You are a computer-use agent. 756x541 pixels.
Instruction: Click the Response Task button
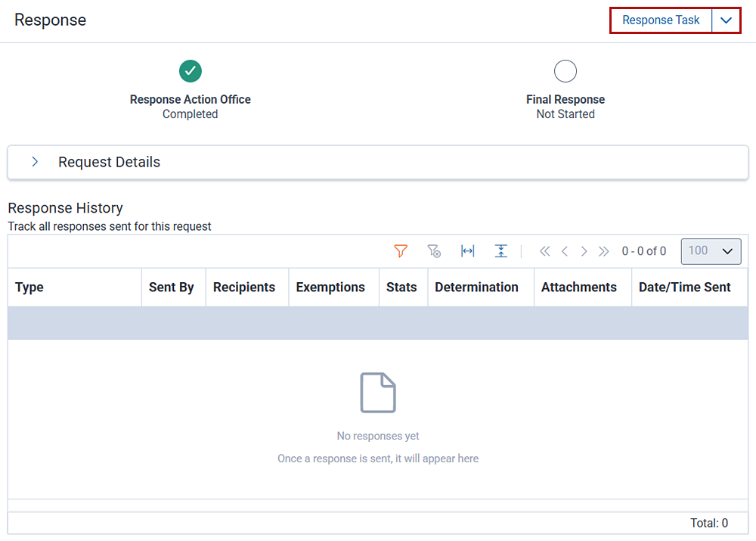(661, 20)
